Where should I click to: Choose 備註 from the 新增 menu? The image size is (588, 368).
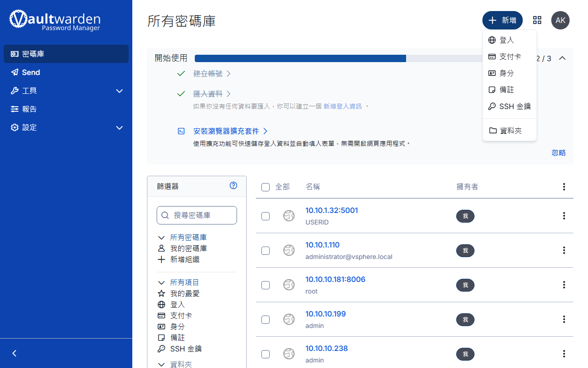[509, 90]
